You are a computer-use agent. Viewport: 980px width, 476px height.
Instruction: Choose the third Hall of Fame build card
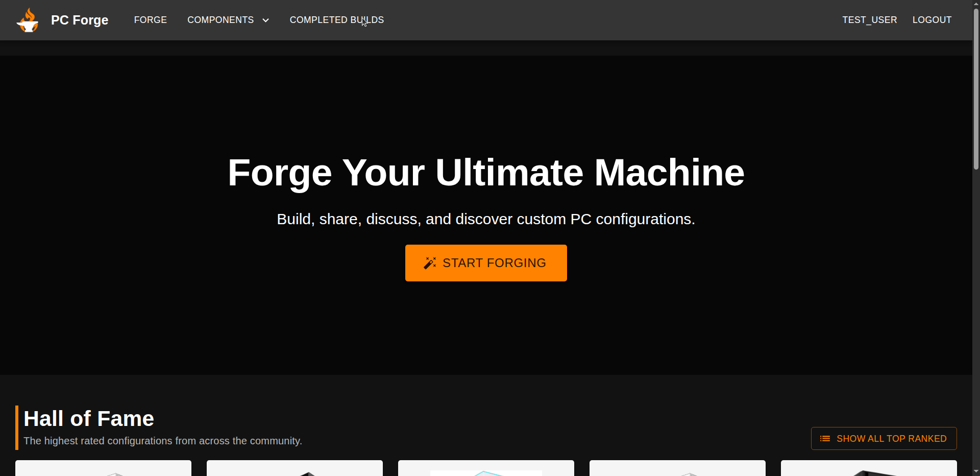[x=486, y=468]
